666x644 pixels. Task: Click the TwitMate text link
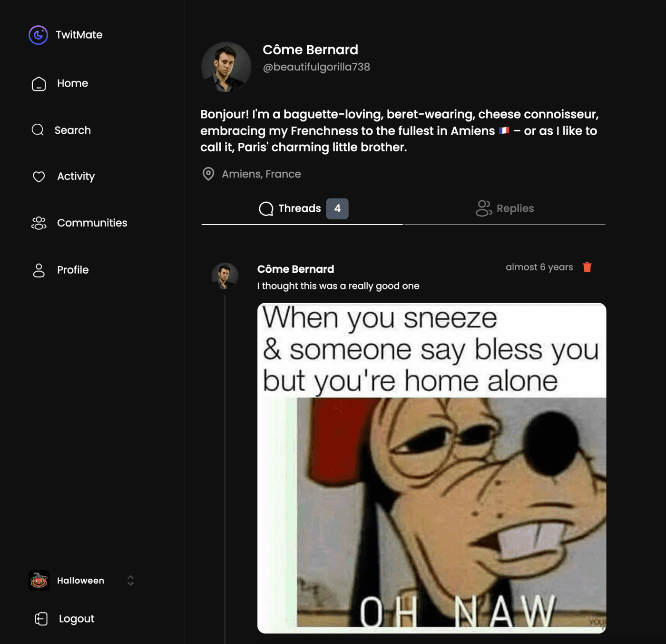79,35
